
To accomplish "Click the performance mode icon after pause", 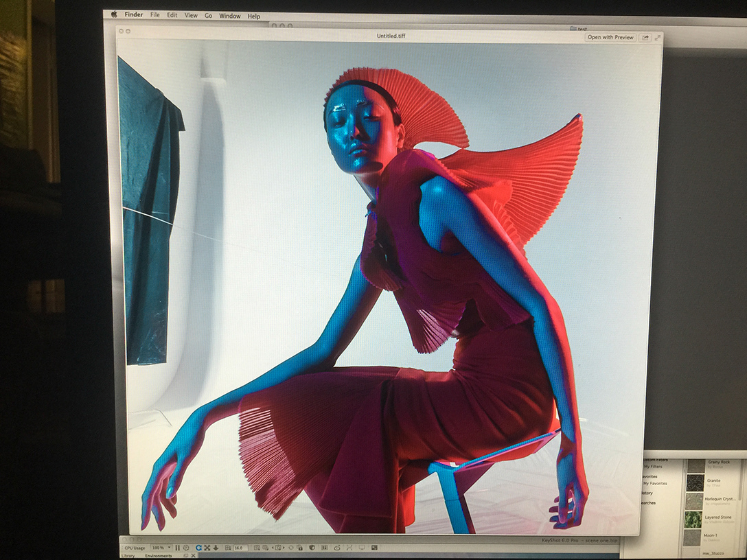I will pyautogui.click(x=186, y=548).
